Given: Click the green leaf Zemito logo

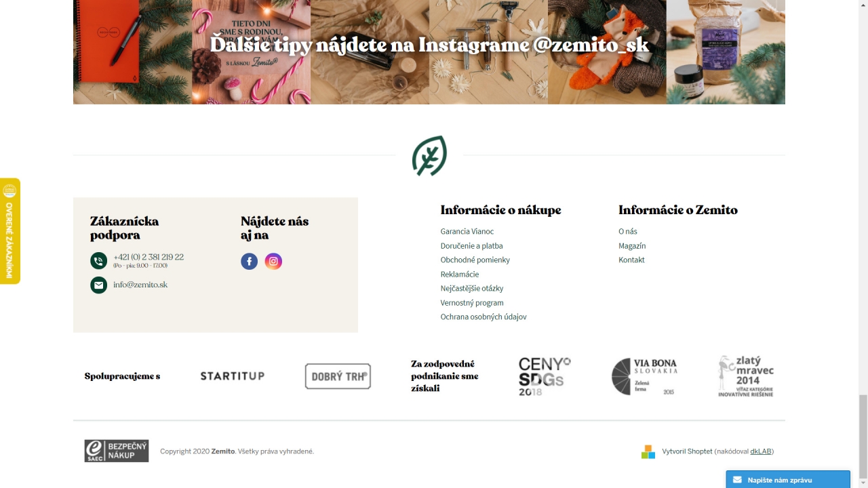Looking at the screenshot, I should (429, 156).
